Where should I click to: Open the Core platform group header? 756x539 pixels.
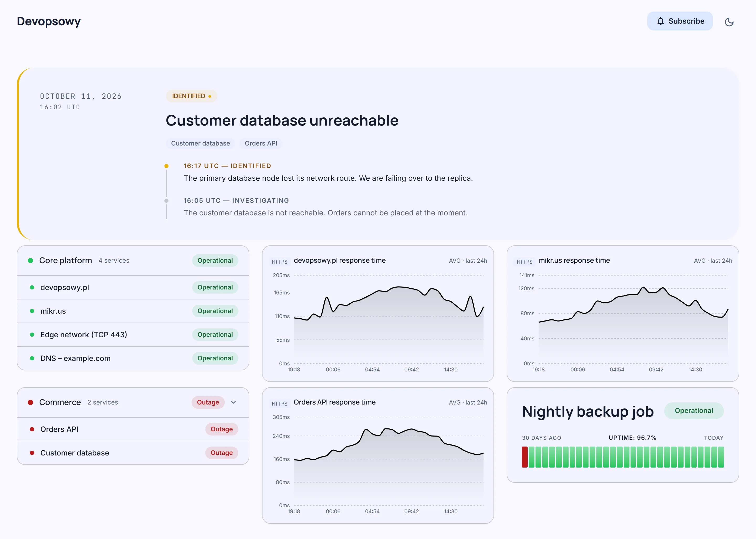(133, 261)
